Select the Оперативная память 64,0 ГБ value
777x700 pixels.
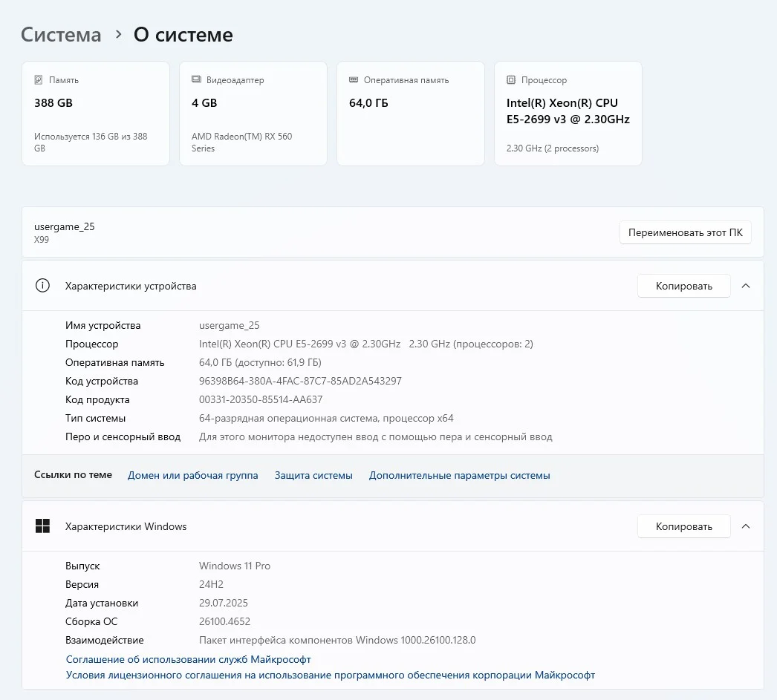260,363
